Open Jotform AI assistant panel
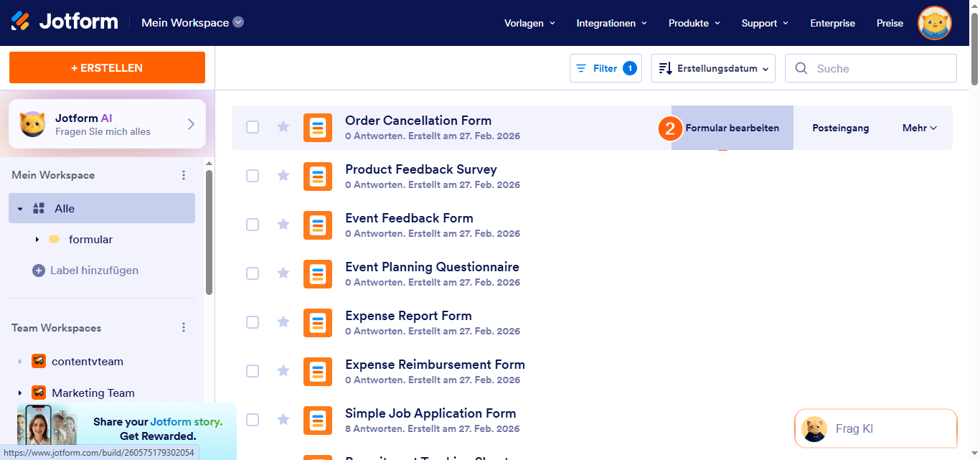This screenshot has height=460, width=980. click(x=106, y=123)
